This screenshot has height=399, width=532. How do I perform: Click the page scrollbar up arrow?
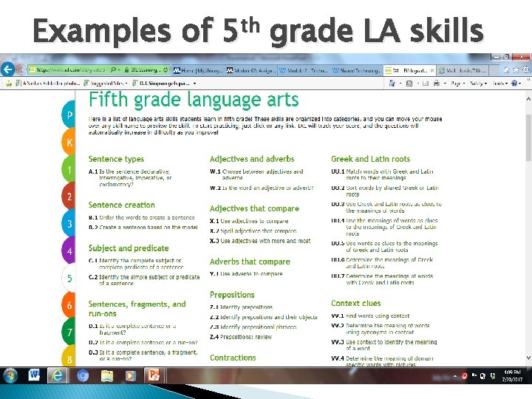coord(528,99)
